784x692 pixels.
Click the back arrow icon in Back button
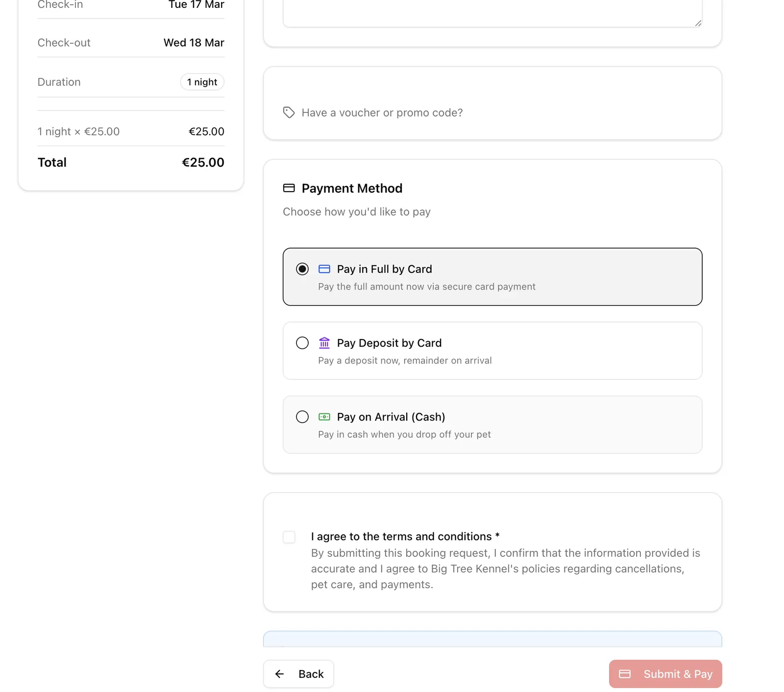tap(279, 674)
